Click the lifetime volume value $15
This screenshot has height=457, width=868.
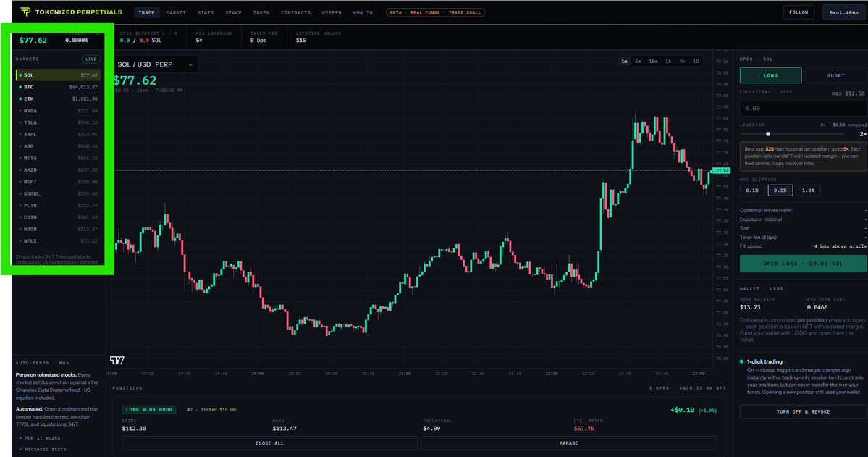300,41
